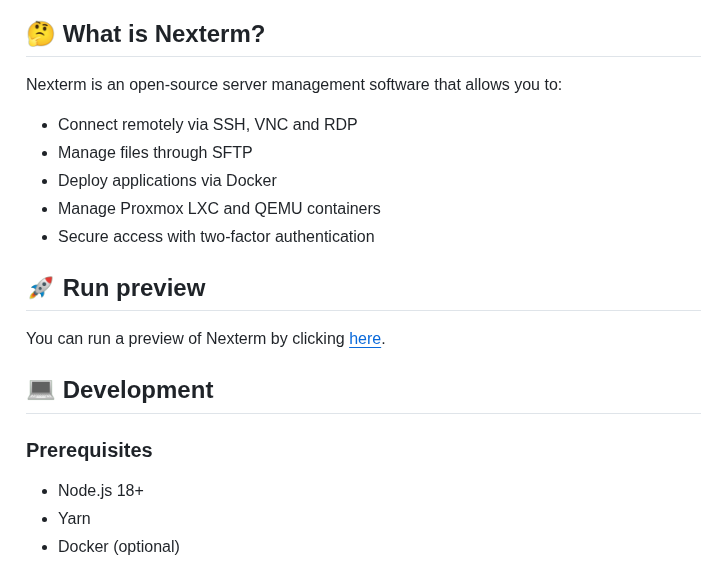Screen dimensions: 701x564
Task: Click the 'Nexterm is an open-source server' sentence
Action: (x=294, y=84)
